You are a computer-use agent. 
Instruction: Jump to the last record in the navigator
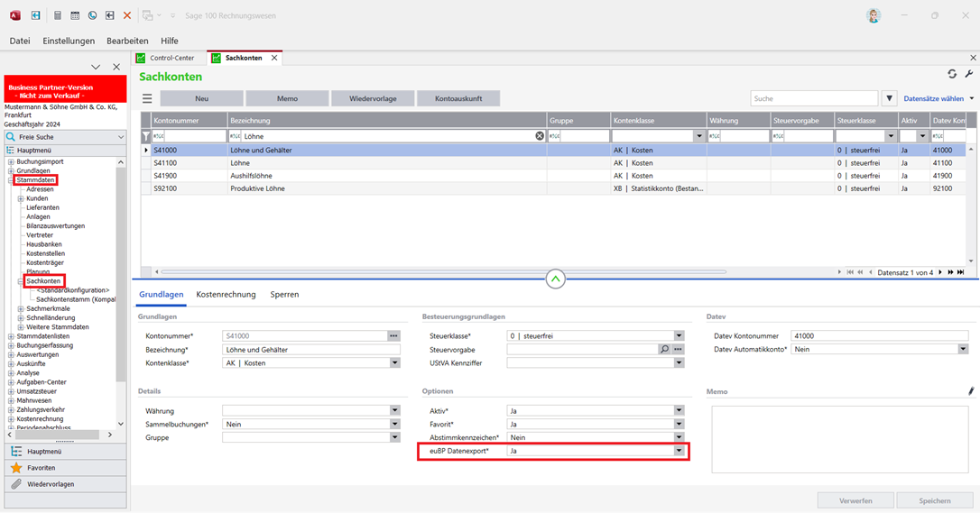tap(961, 272)
